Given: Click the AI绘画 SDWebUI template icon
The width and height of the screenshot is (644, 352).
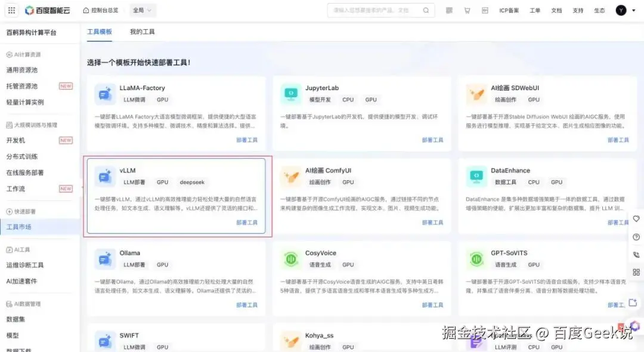Looking at the screenshot, I should [476, 94].
